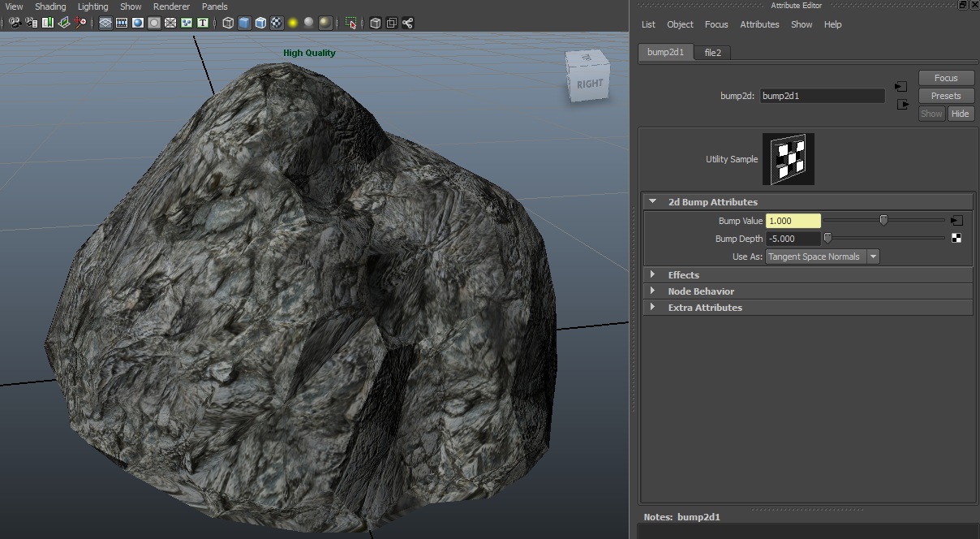The image size is (980, 539).
Task: Click the Bump Value connection arrow icon
Action: [x=956, y=221]
